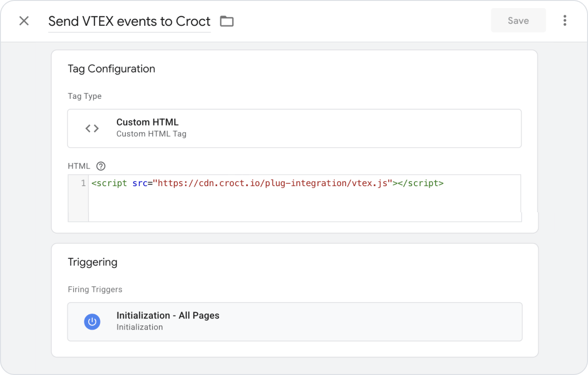
Task: Open the Initialization - All Pages trigger
Action: pos(294,321)
